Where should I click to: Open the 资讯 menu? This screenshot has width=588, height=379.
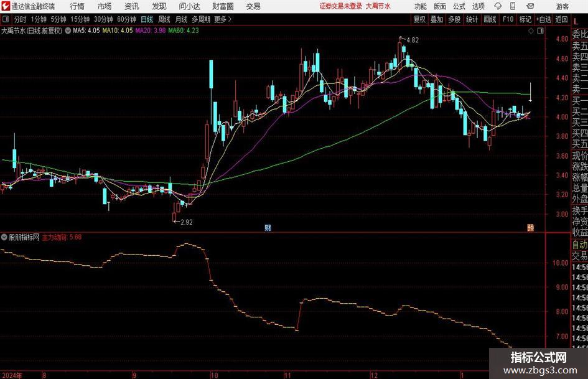point(131,6)
